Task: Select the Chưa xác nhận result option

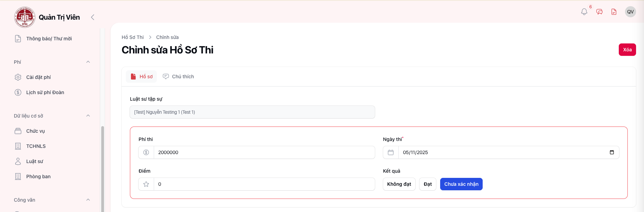Action: pyautogui.click(x=461, y=184)
